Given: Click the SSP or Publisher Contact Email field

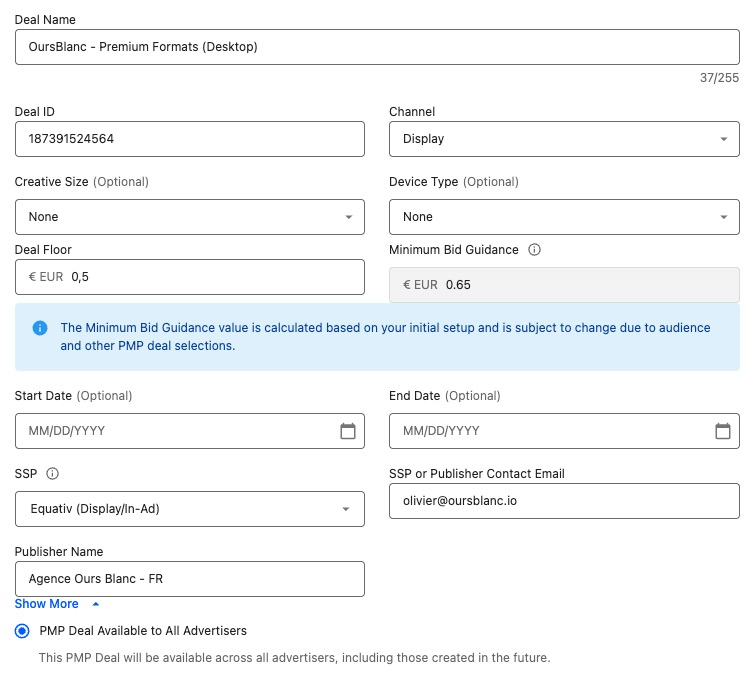Looking at the screenshot, I should [564, 501].
